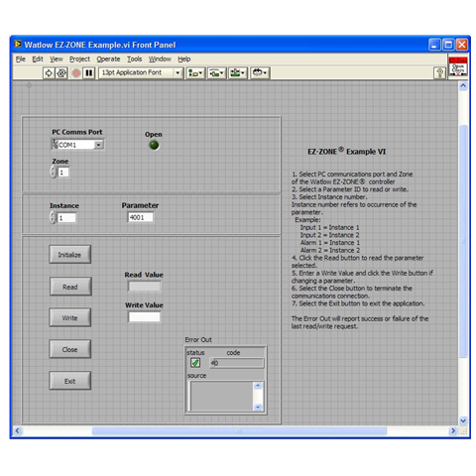Image resolution: width=476 pixels, height=476 pixels.
Task: Click the Zone stepper arrows
Action: [x=54, y=172]
